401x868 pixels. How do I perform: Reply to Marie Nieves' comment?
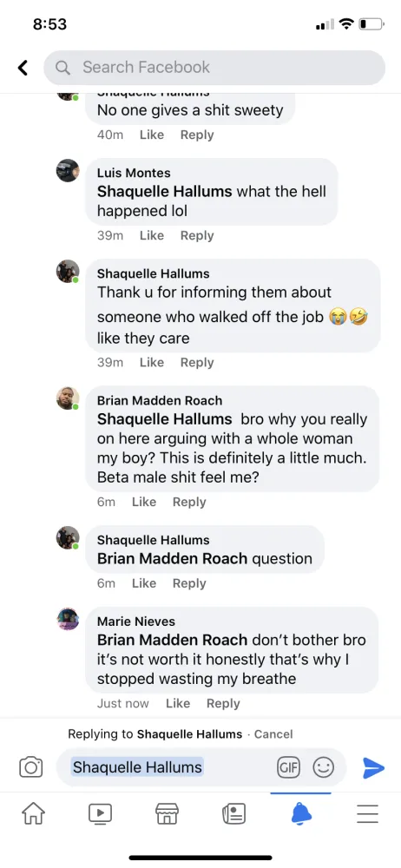223,704
